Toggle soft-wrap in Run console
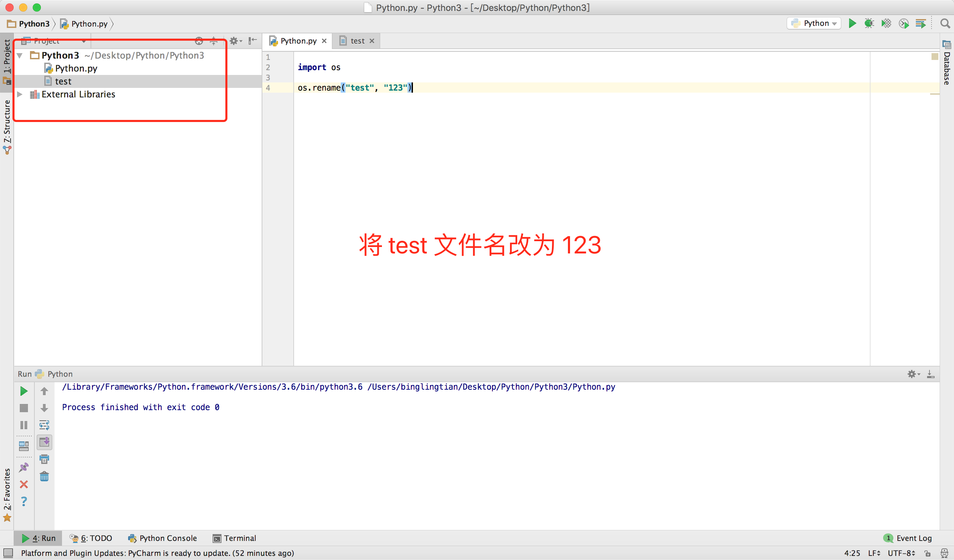 coord(44,425)
